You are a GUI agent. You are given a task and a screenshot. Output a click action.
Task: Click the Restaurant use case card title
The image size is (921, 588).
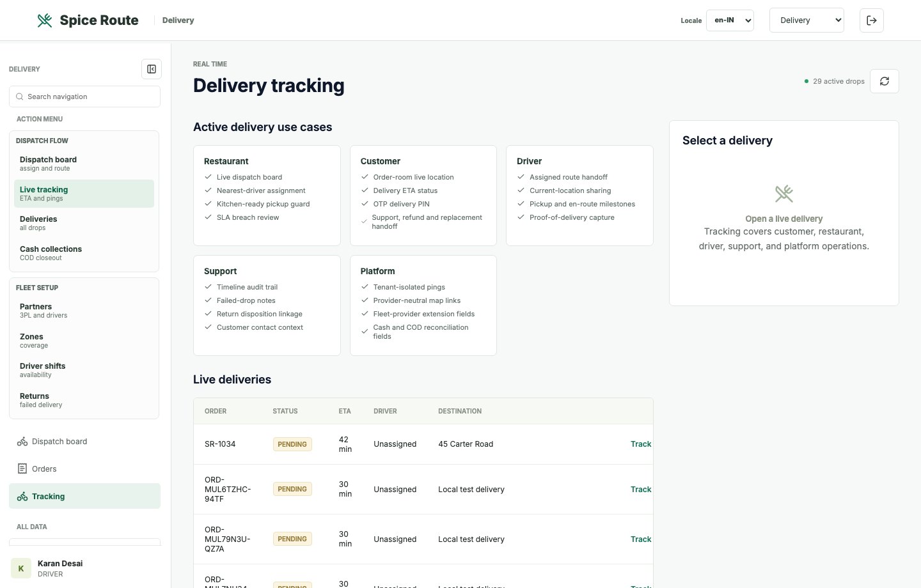click(x=226, y=161)
